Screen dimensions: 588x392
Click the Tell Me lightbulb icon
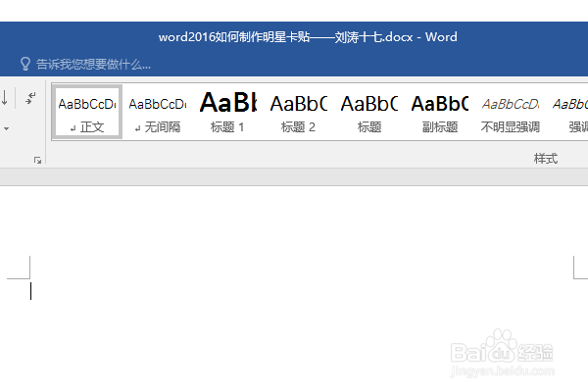coord(24,64)
